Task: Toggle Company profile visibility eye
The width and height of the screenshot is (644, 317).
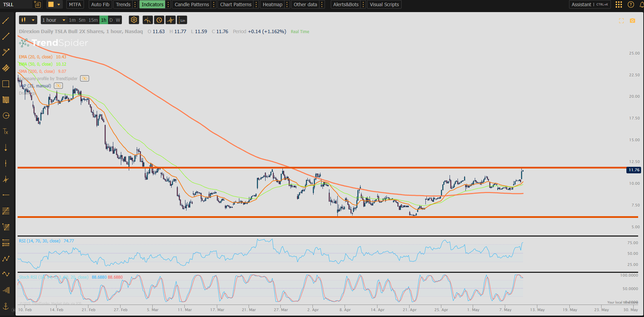Action: click(x=85, y=78)
